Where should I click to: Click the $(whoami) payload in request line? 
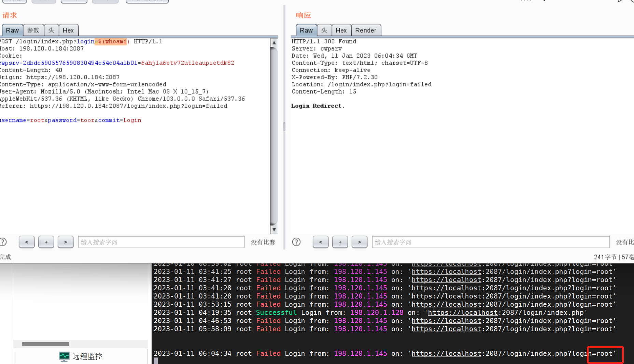point(114,41)
